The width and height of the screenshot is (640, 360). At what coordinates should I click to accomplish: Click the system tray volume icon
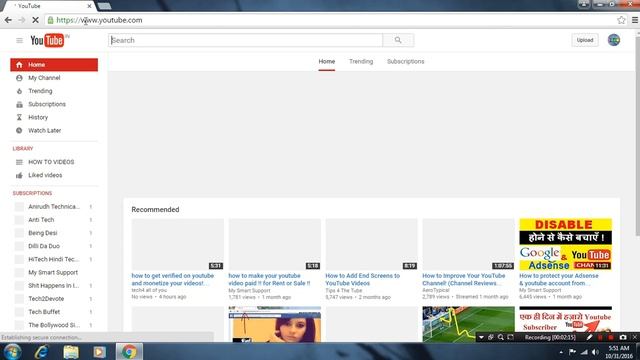(595, 352)
